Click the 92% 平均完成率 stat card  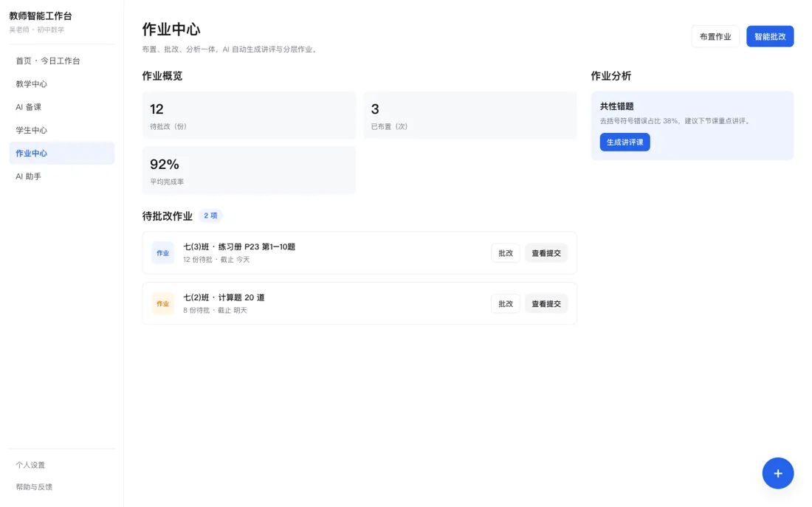click(249, 170)
